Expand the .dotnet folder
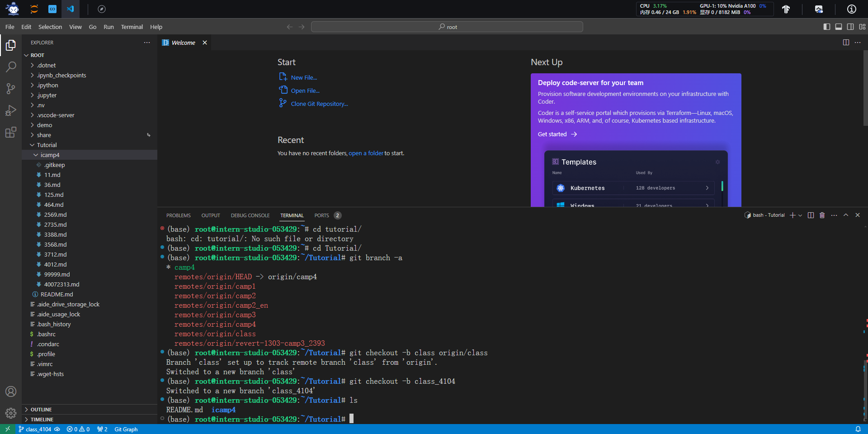Screen dimensions: 868x434 pyautogui.click(x=90, y=65)
